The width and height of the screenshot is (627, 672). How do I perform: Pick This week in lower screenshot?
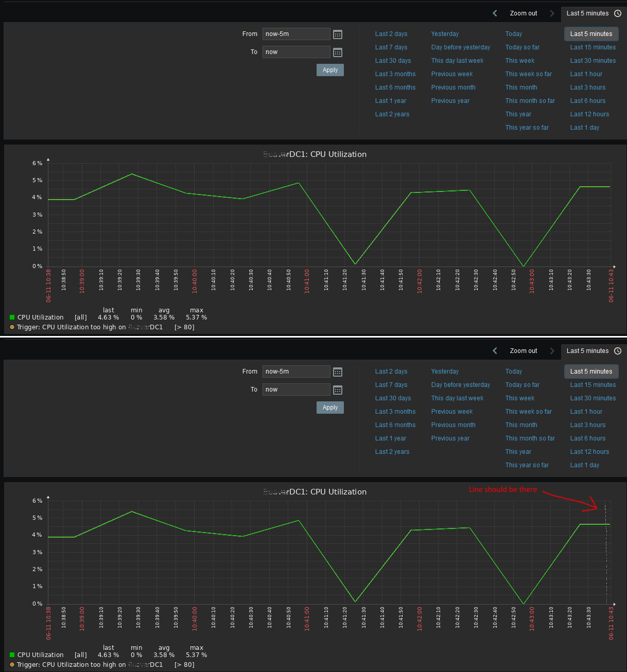pyautogui.click(x=520, y=398)
